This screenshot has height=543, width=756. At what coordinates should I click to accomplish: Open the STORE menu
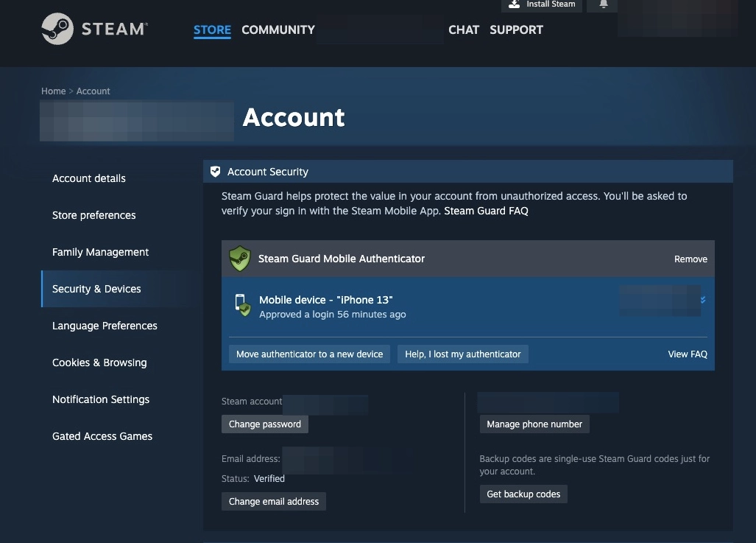pos(212,30)
